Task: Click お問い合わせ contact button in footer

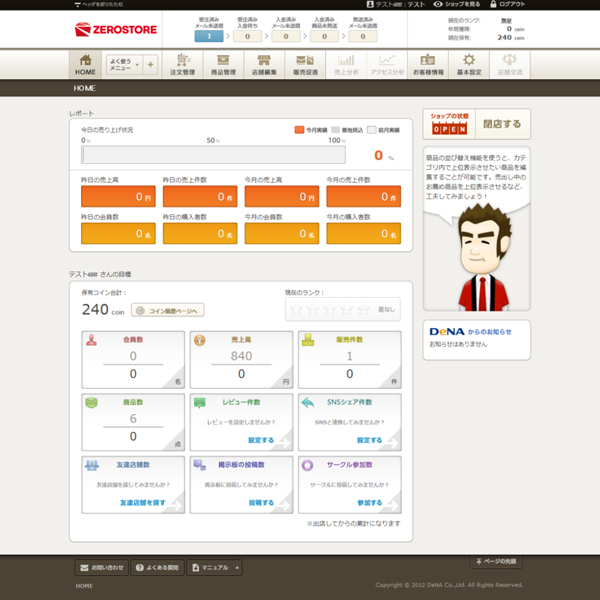Action: (x=103, y=567)
